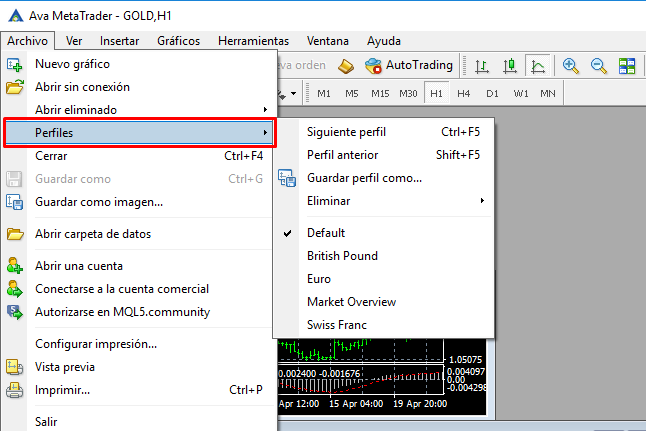Click the Ava MetaTrader logo icon
Image resolution: width=646 pixels, height=431 pixels.
pyautogui.click(x=16, y=16)
